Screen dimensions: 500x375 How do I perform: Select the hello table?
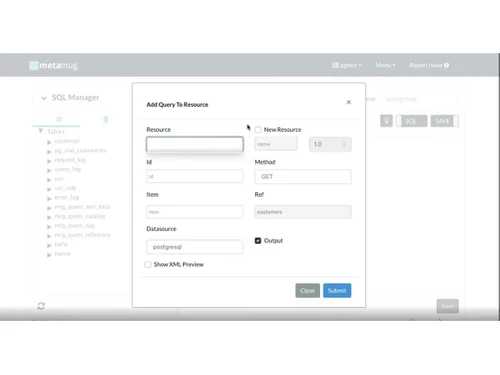61,244
